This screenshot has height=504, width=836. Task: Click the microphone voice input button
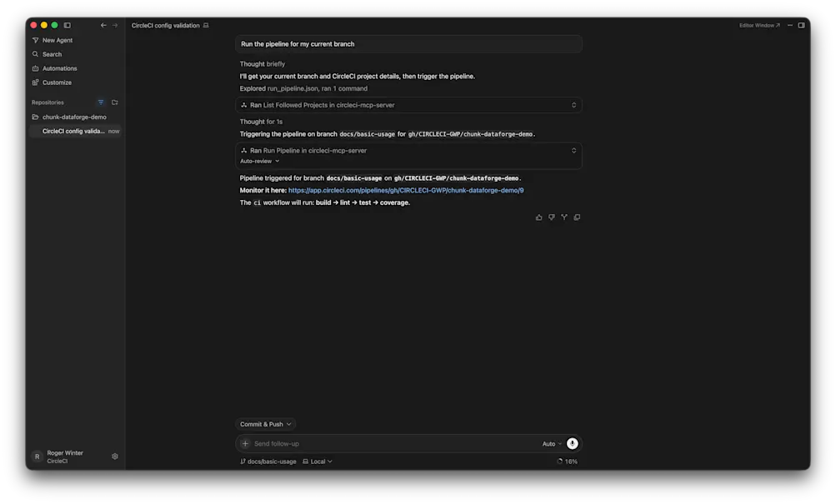tap(572, 444)
